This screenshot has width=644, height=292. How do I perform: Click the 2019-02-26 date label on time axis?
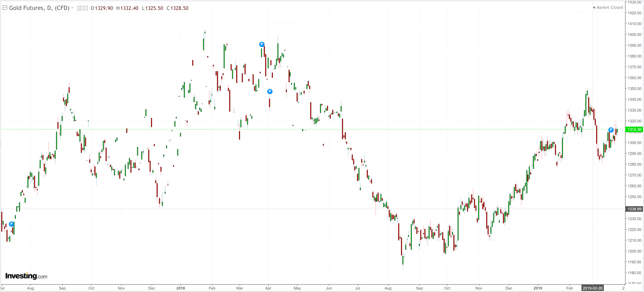[x=593, y=288]
